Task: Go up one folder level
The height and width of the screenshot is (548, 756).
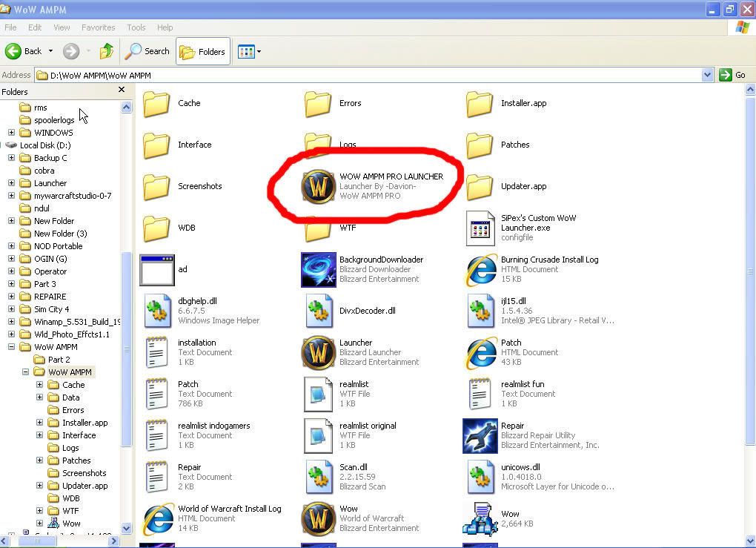Action: 107,51
